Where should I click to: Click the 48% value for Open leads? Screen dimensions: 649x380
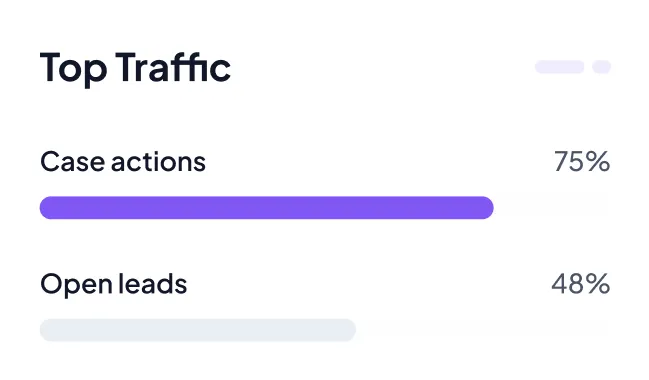point(581,284)
